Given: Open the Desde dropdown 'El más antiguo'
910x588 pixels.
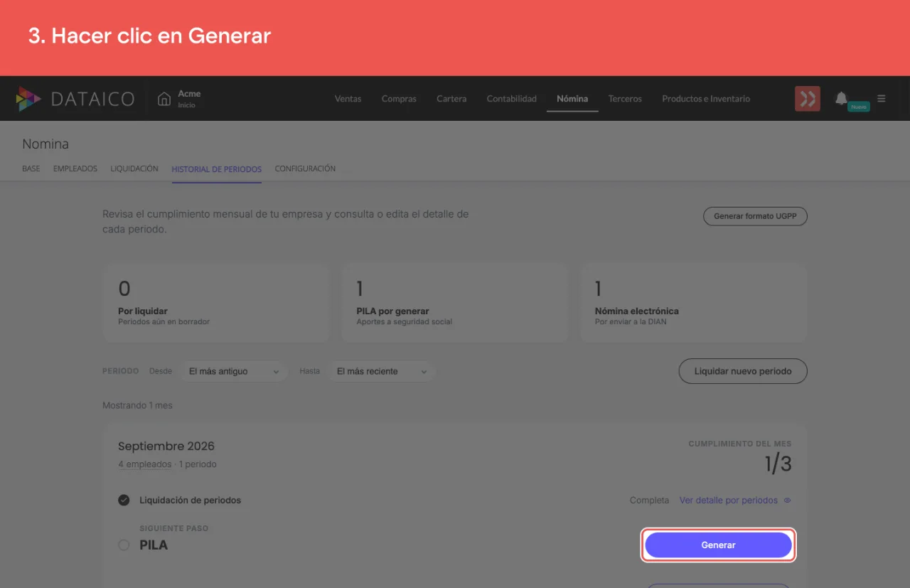Looking at the screenshot, I should click(234, 371).
